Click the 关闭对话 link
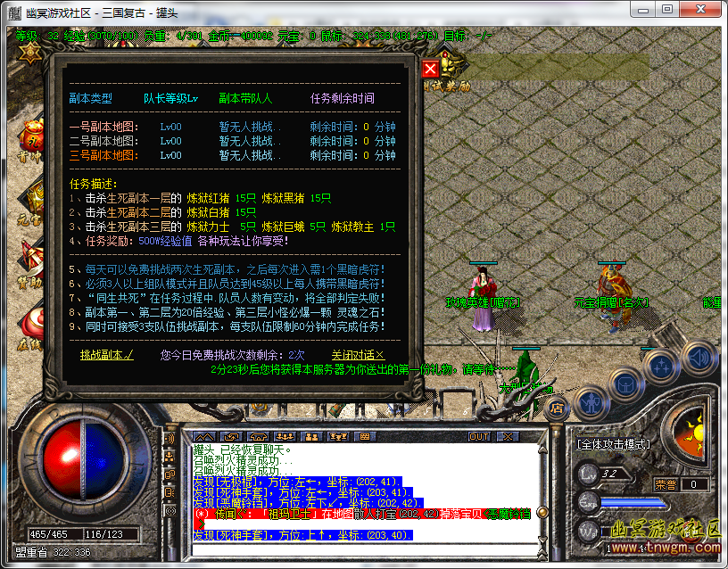The image size is (728, 569). point(358,355)
